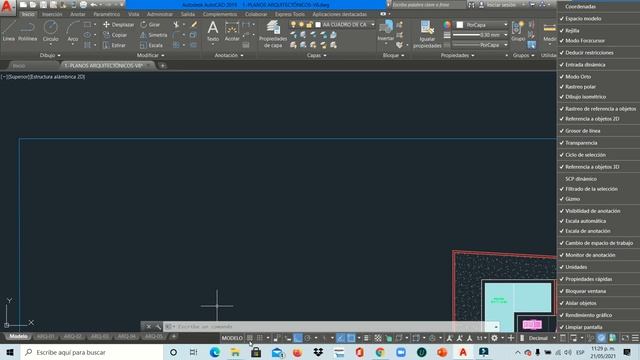Image resolution: width=640 pixels, height=360 pixels.
Task: Click the Medir utility tool
Action: click(550, 32)
